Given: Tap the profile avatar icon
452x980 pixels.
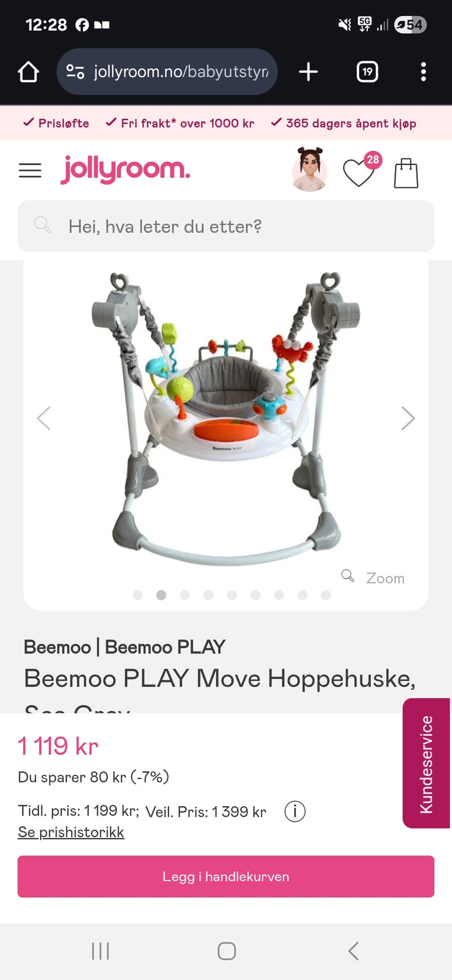Looking at the screenshot, I should pos(309,170).
